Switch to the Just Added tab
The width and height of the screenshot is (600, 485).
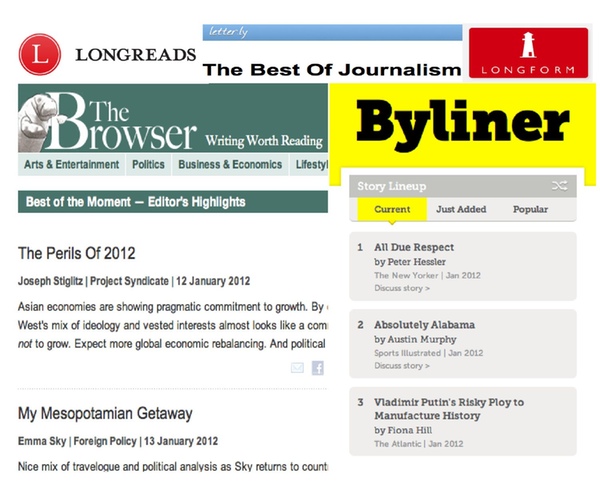click(x=461, y=209)
